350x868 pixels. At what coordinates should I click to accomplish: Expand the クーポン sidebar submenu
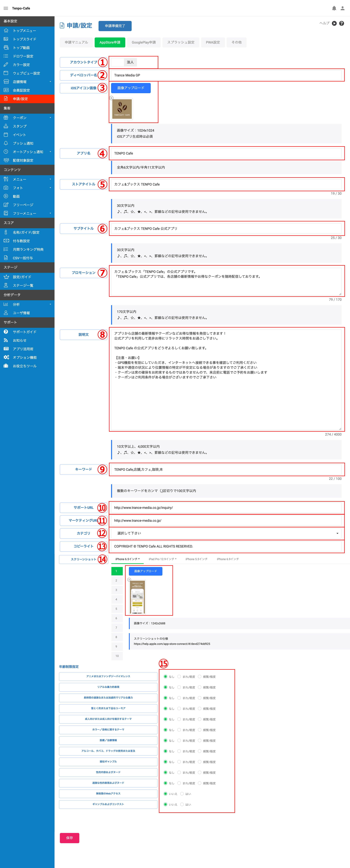tap(50, 118)
